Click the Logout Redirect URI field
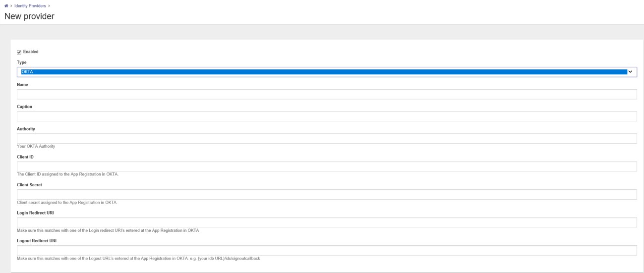The height and width of the screenshot is (273, 644). click(327, 250)
